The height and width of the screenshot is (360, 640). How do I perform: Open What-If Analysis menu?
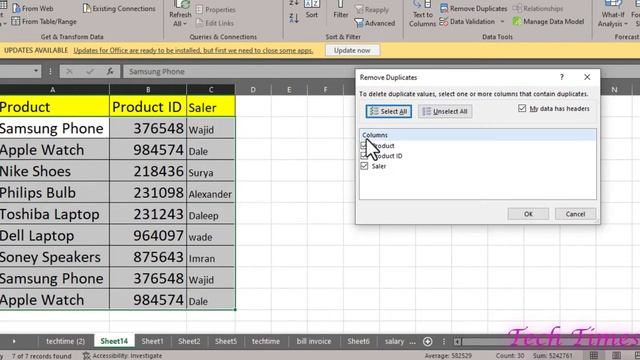pyautogui.click(x=613, y=15)
